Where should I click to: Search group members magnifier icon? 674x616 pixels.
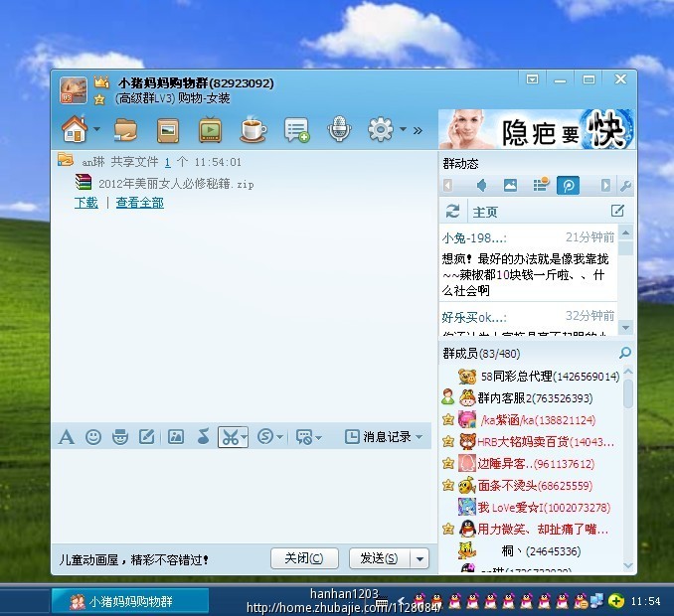(x=625, y=353)
